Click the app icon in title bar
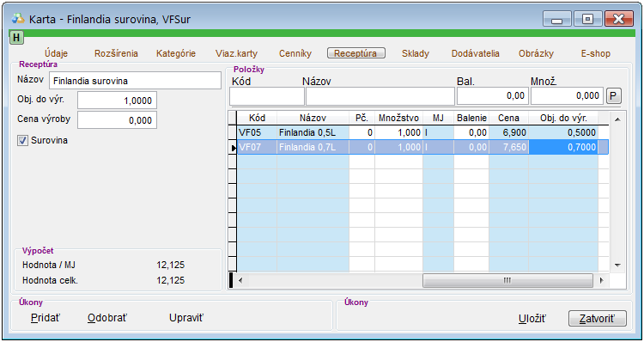 (18, 19)
